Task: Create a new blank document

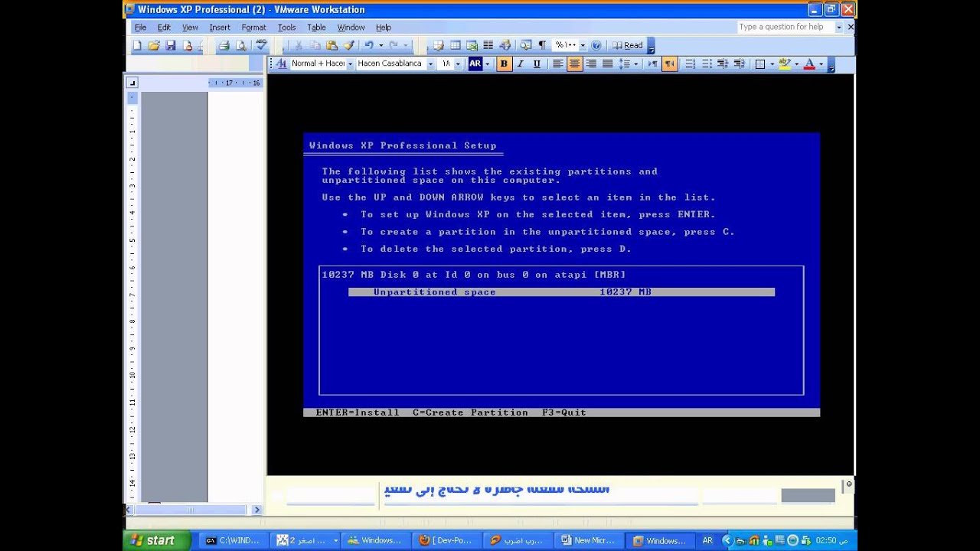Action: (137, 46)
